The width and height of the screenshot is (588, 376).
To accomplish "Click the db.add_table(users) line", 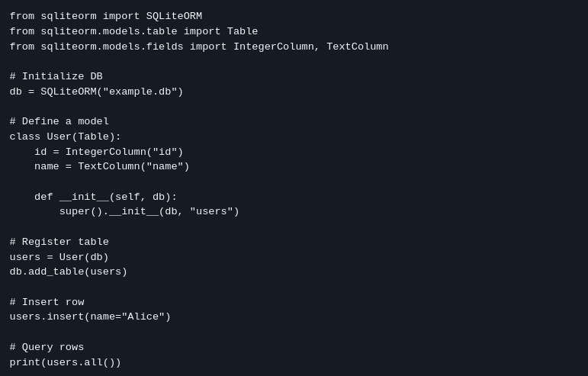I will 68,272.
